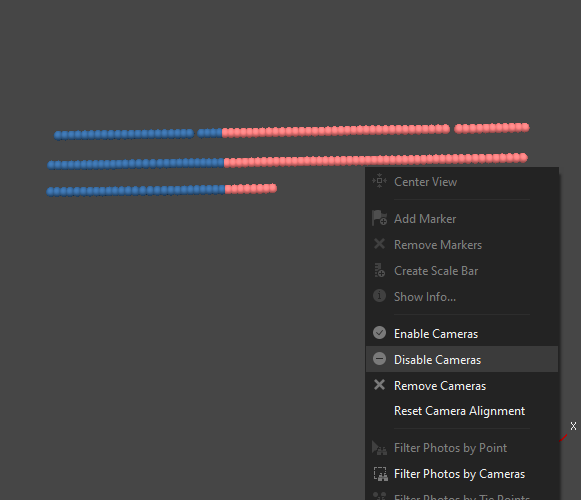Select the rightmost pink camera in top row
Image resolution: width=581 pixels, height=500 pixels.
[x=525, y=127]
